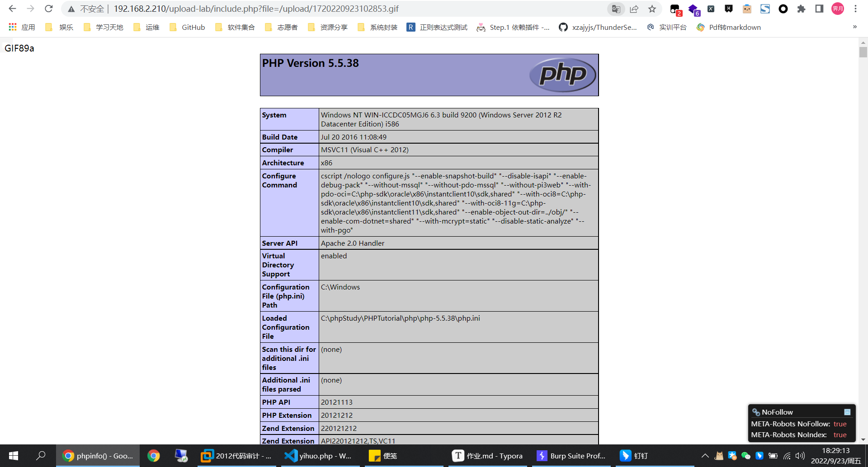
Task: Open the Pdf转markdown bookmark
Action: (729, 27)
